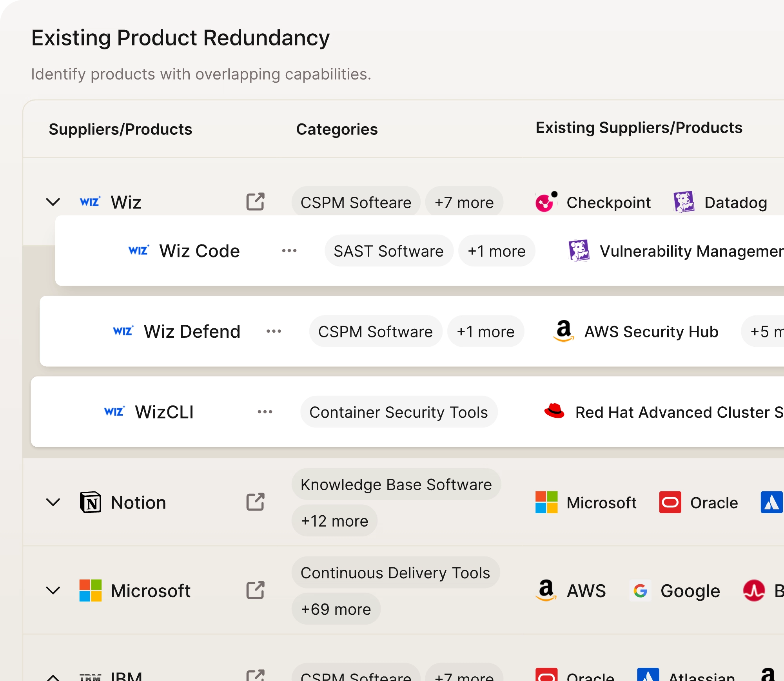Open the Wiz Defend options menu
The image size is (784, 681).
274,331
